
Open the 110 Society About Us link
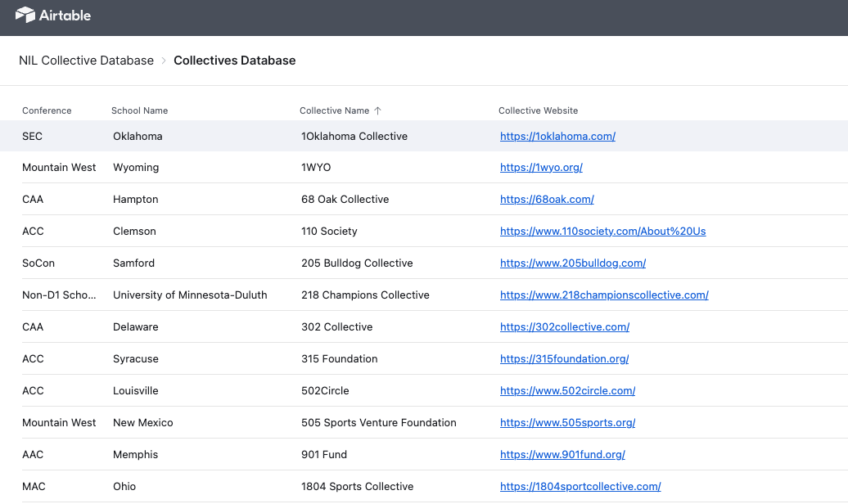[602, 231]
